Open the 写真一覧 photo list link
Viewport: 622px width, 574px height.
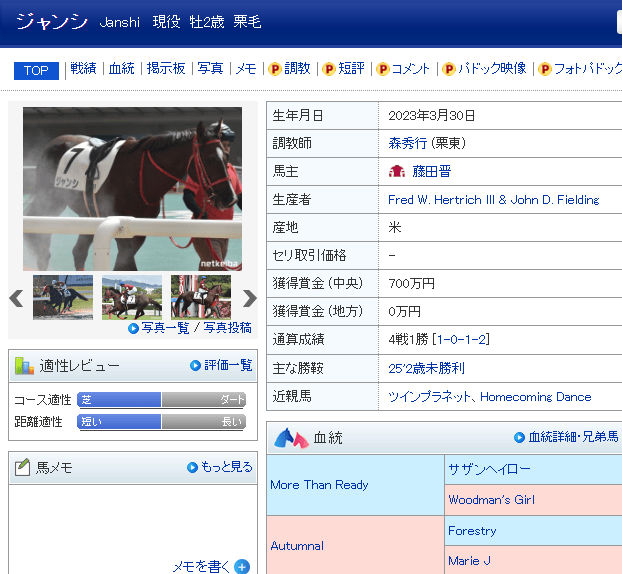pyautogui.click(x=165, y=328)
